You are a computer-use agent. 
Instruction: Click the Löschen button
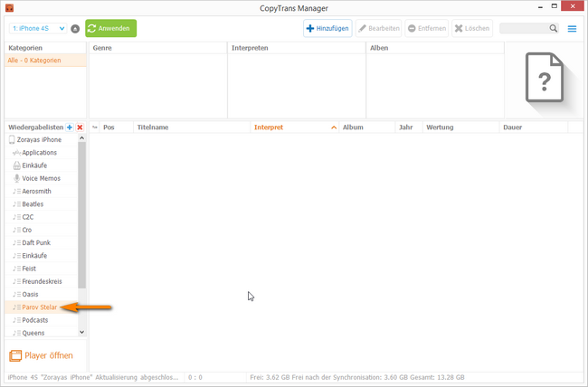[472, 29]
